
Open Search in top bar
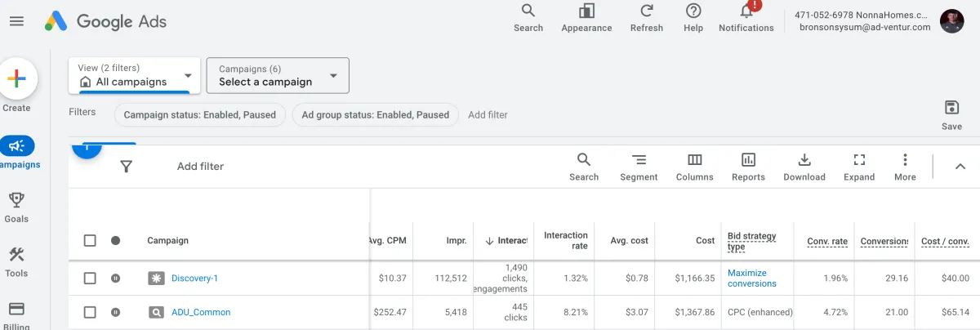(528, 18)
